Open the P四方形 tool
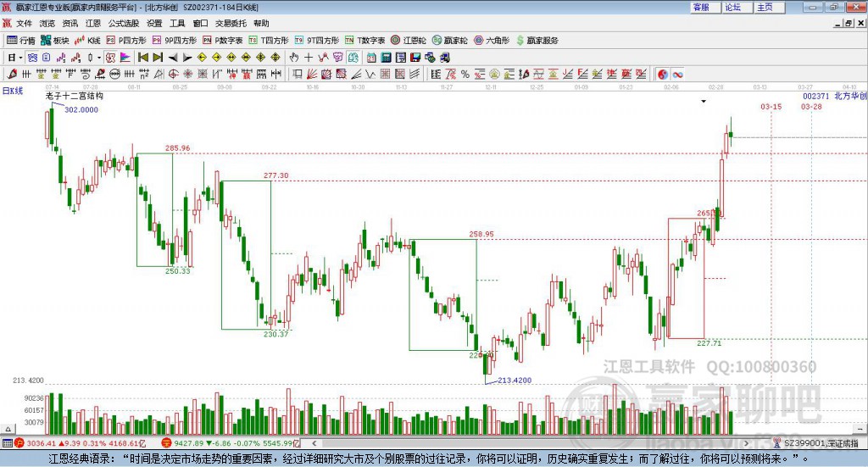 (x=126, y=41)
